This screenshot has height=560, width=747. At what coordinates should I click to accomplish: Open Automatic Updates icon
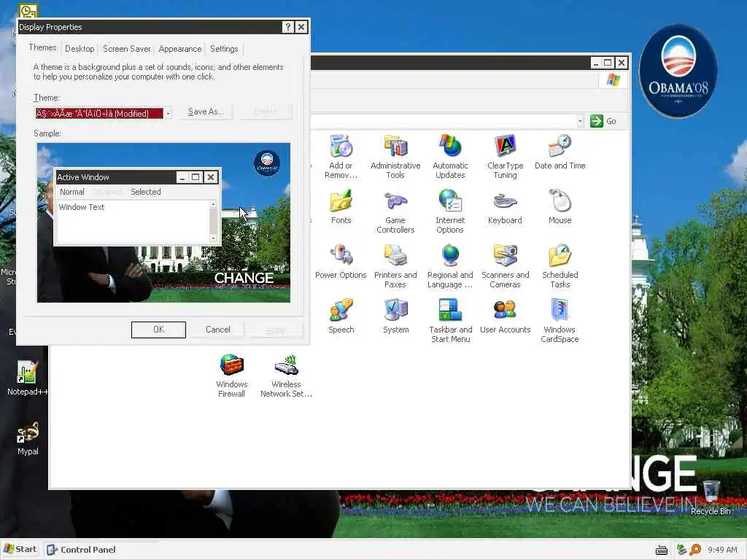450,157
